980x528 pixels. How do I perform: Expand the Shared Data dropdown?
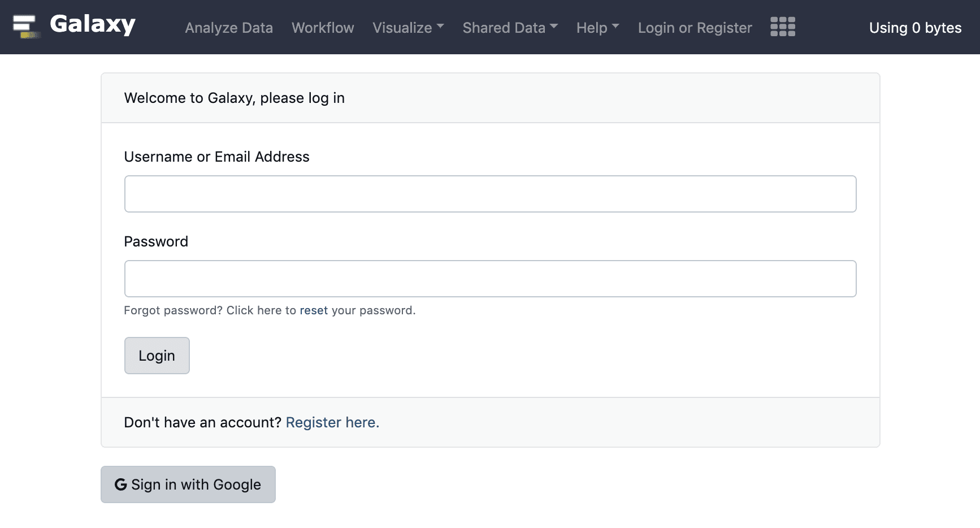pyautogui.click(x=510, y=28)
